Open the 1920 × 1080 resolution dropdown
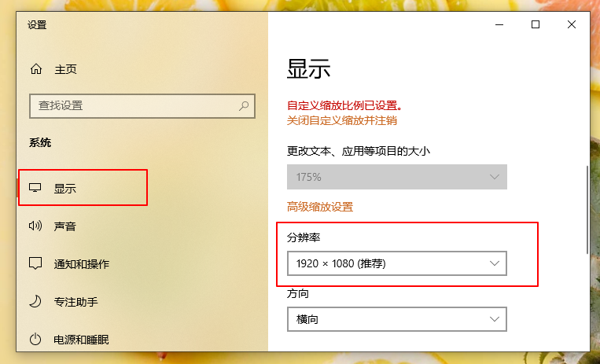Screen dimensions: 600x364 [x=396, y=263]
